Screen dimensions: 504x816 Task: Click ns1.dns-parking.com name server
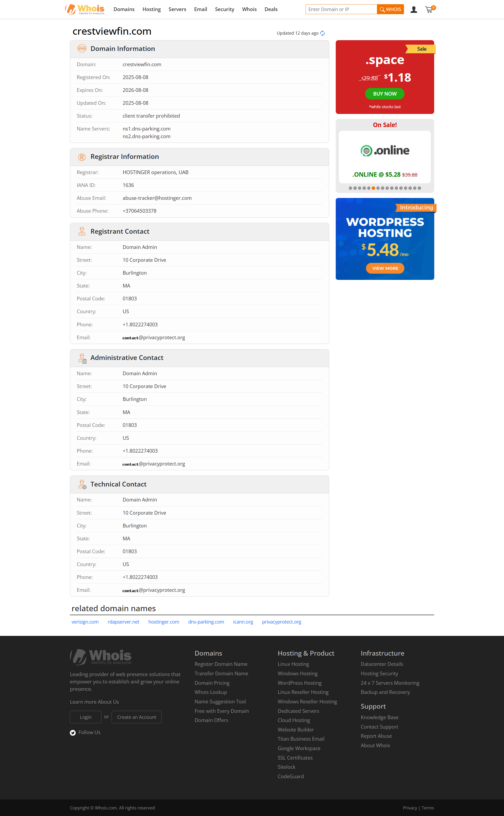click(x=146, y=129)
